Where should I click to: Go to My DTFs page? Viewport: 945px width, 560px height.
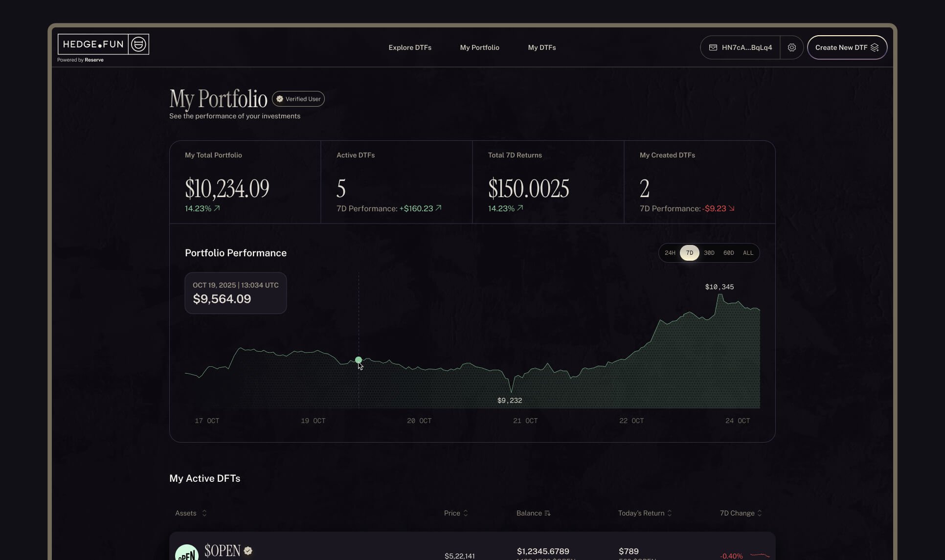pyautogui.click(x=541, y=47)
